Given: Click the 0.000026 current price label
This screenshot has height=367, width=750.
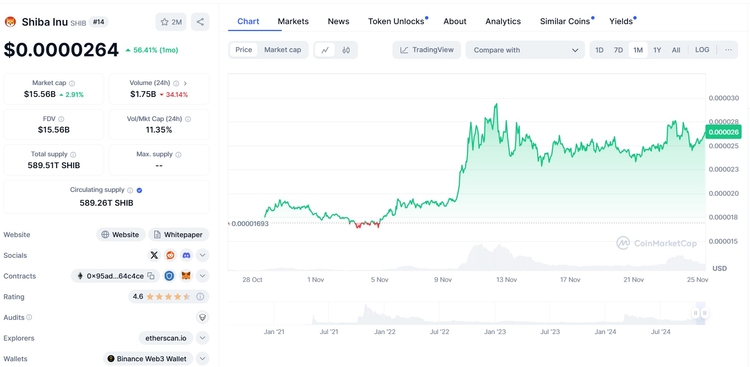Looking at the screenshot, I should (x=724, y=132).
